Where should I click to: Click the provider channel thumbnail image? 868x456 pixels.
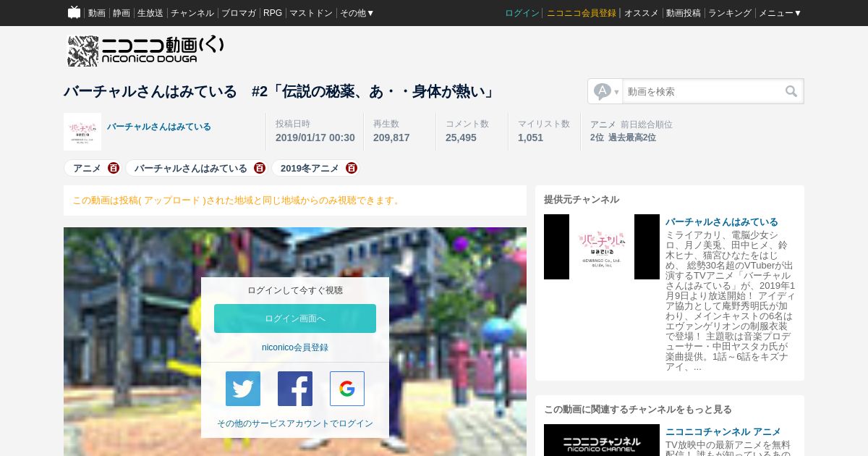click(x=602, y=247)
